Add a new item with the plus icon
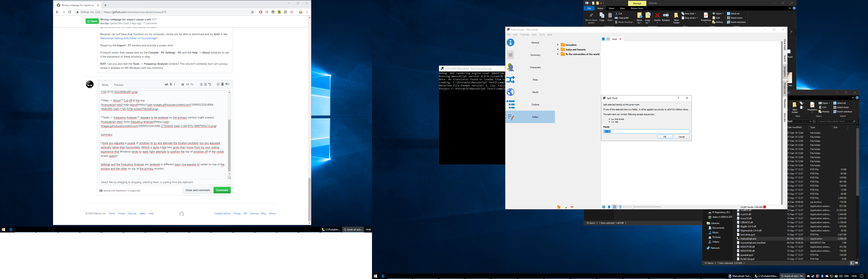The width and height of the screenshot is (868, 279). coord(566,207)
